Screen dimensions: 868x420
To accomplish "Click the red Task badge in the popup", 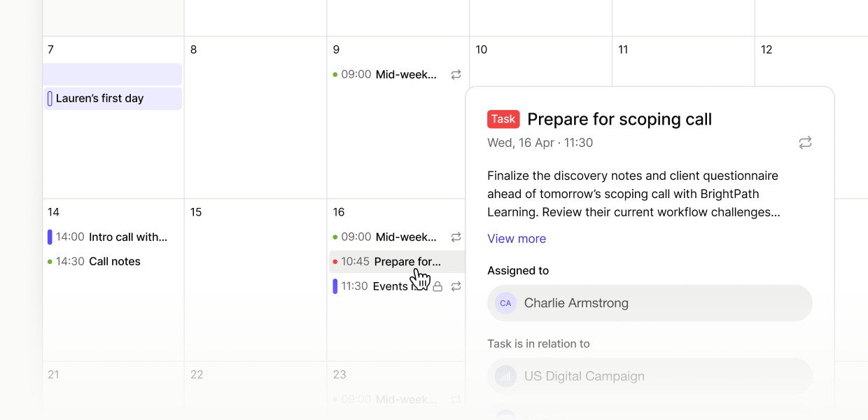I will tap(503, 119).
